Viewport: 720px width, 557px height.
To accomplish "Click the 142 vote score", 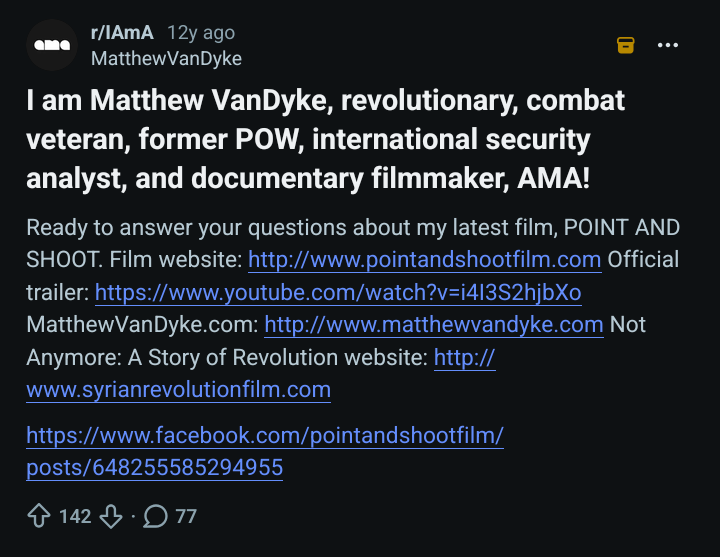I will (75, 516).
